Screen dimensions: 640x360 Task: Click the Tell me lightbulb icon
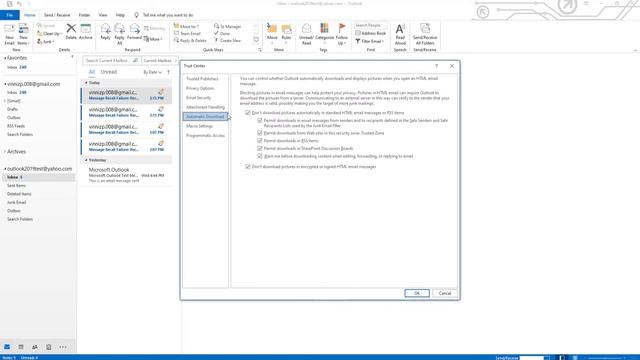coord(136,15)
